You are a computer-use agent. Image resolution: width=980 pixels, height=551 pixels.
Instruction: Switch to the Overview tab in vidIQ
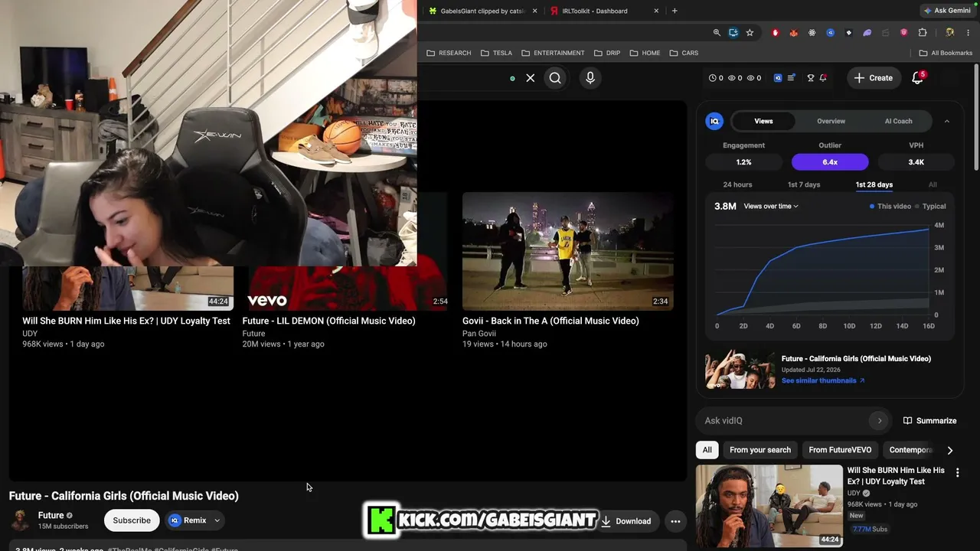click(x=831, y=121)
